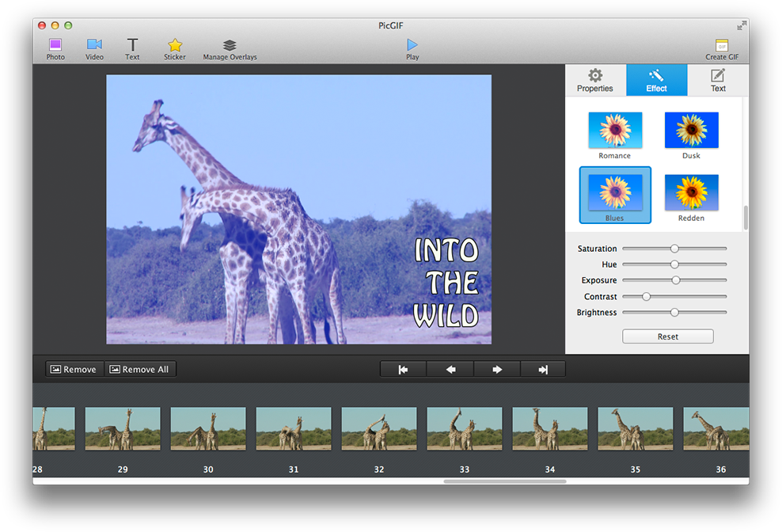Viewport: 782px width, 532px height.
Task: Select frame 34 thumbnail
Action: (550, 429)
